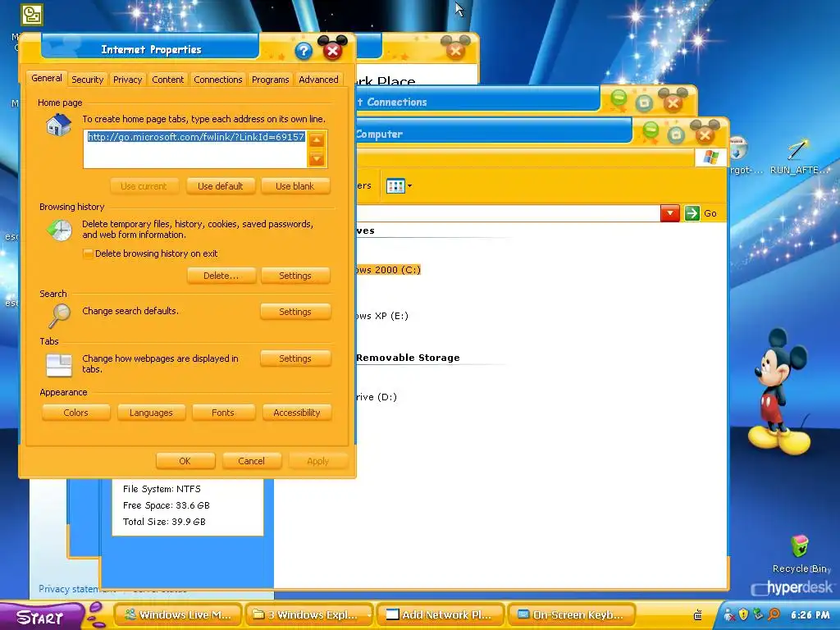The width and height of the screenshot is (840, 630).
Task: Open the Accessibility button
Action: pyautogui.click(x=297, y=413)
